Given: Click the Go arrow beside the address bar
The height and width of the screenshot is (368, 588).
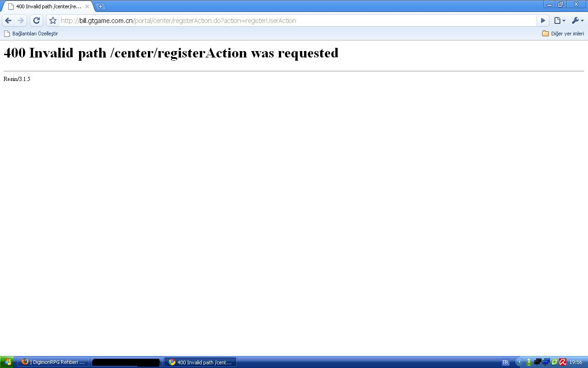Looking at the screenshot, I should (543, 21).
